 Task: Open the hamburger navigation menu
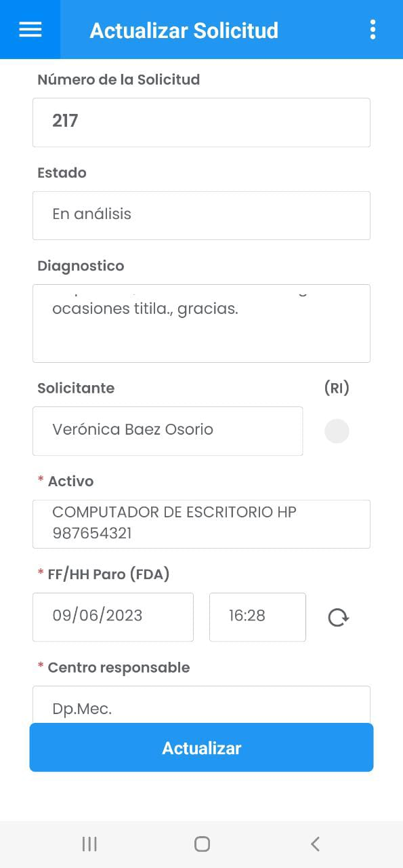coord(30,30)
